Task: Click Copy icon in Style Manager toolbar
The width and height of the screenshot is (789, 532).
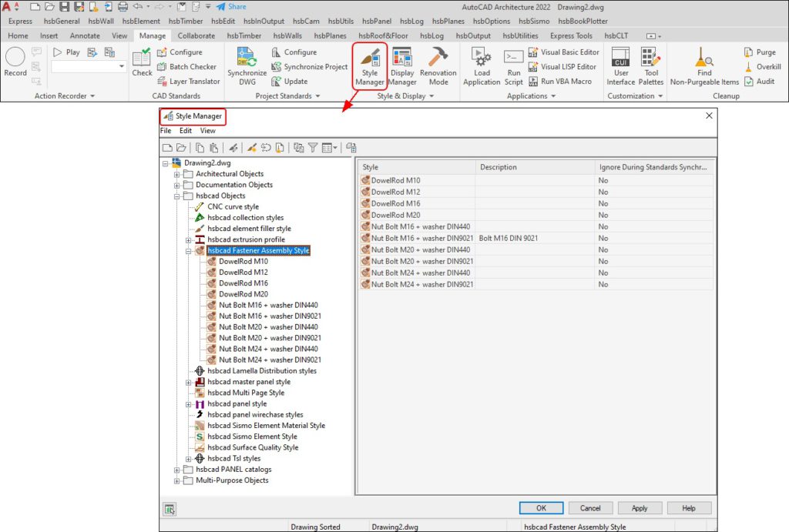Action: [200, 148]
